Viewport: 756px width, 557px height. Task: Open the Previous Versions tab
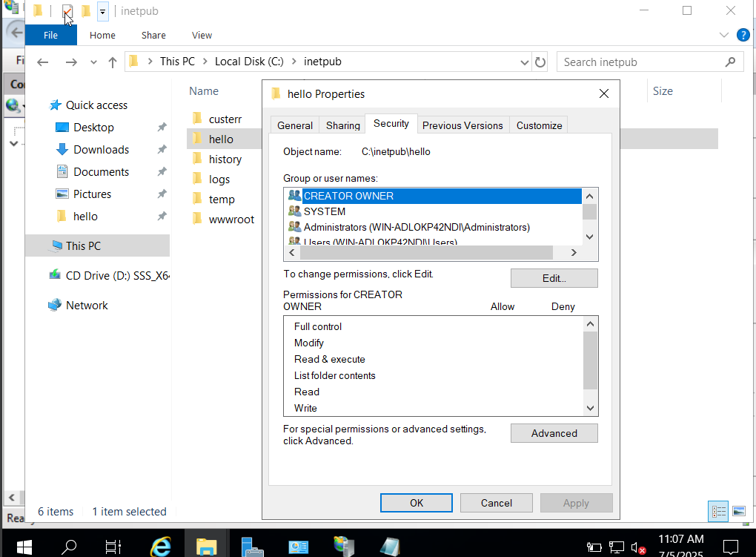pyautogui.click(x=462, y=125)
